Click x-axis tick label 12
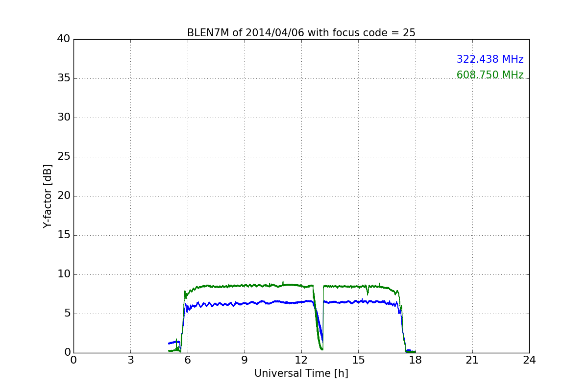 pos(301,360)
